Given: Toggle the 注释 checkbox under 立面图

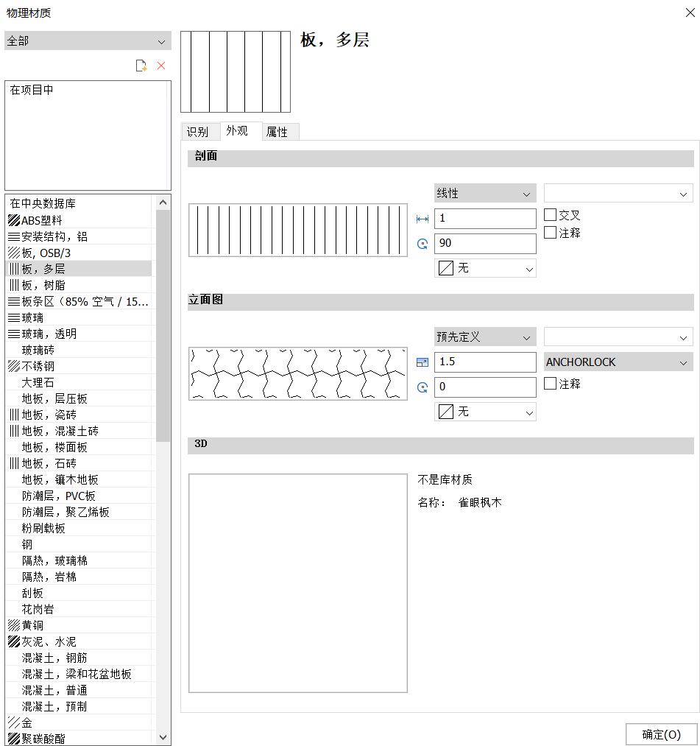Looking at the screenshot, I should 550,384.
